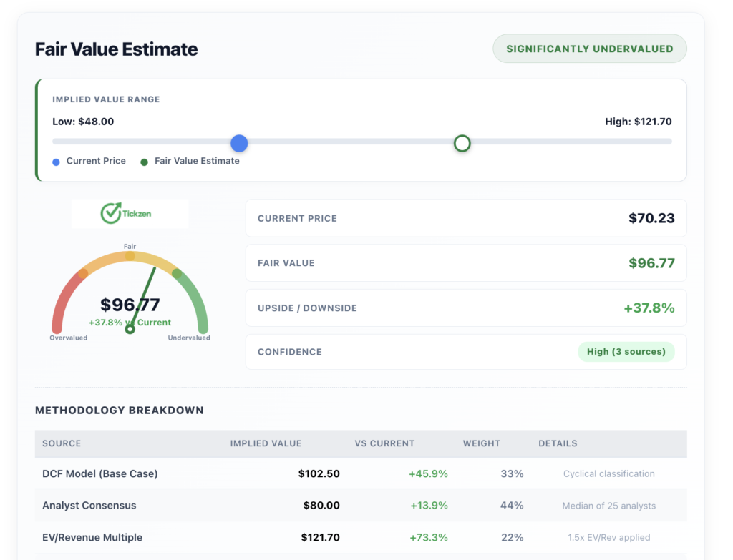The width and height of the screenshot is (733, 560).
Task: Select the DCF Model (Base Case) row
Action: 361,473
